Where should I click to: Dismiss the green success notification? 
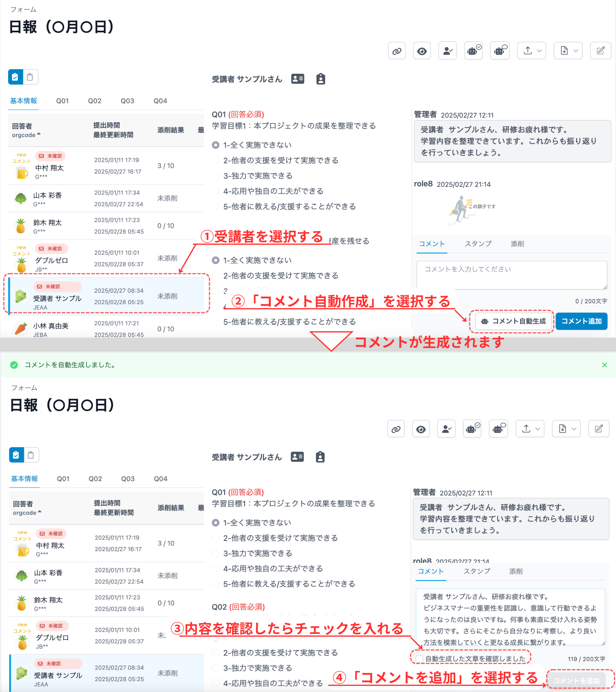click(x=605, y=365)
